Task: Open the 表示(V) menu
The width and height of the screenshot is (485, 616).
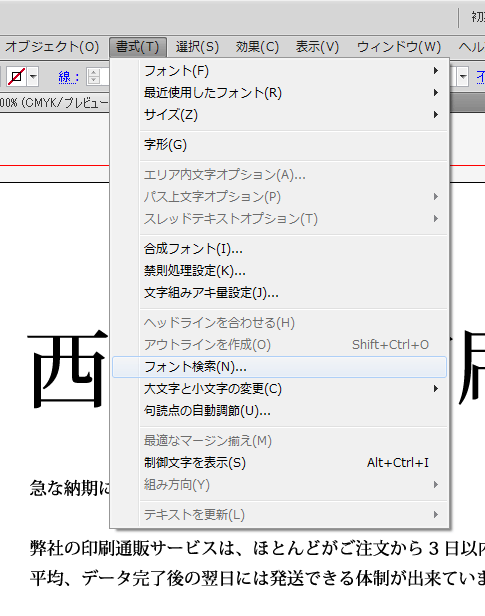Action: coord(317,47)
